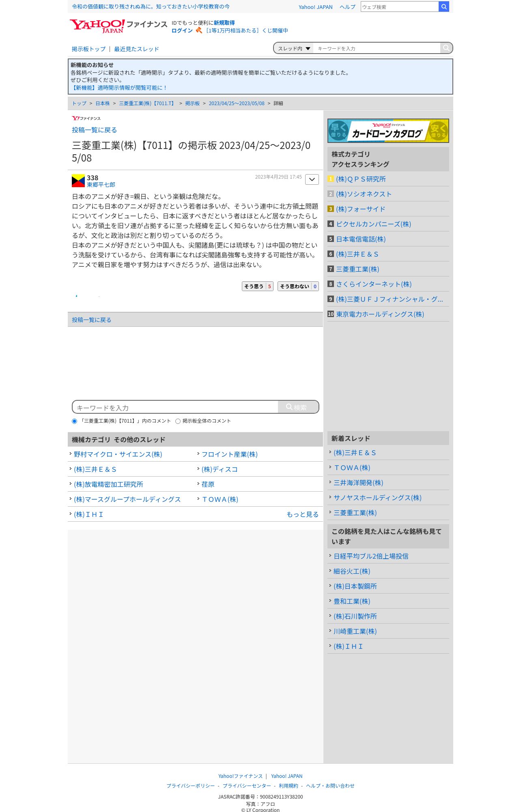Click the そう思う agree button
Image resolution: width=521 pixels, height=812 pixels.
[258, 286]
